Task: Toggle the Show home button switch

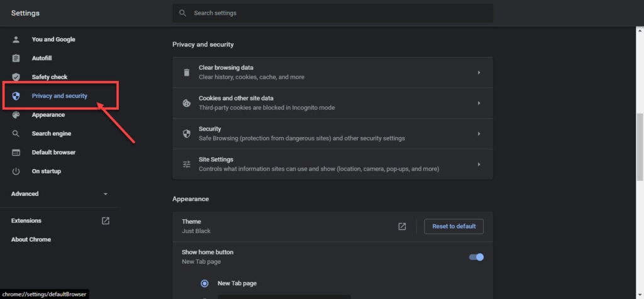Action: [477, 257]
